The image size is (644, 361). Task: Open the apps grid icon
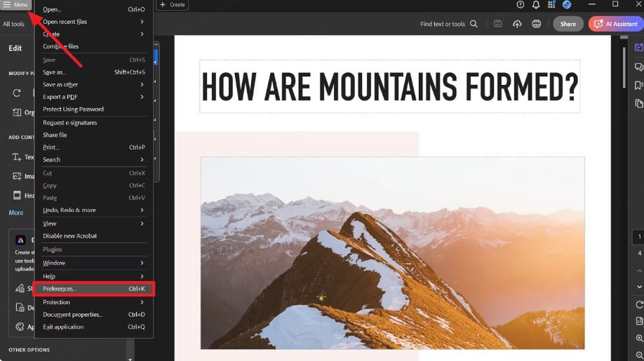(x=551, y=4)
